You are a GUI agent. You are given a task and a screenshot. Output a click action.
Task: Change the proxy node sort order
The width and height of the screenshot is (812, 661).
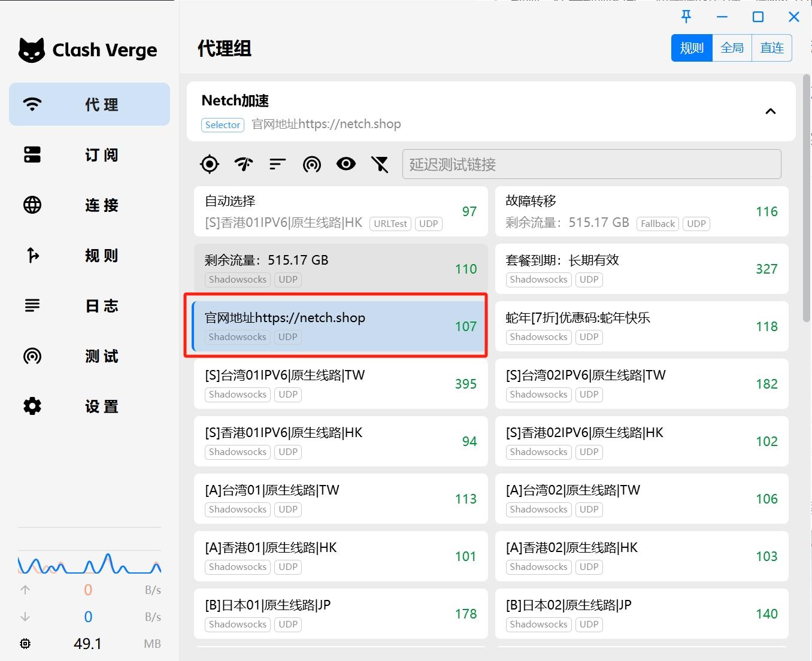[277, 164]
